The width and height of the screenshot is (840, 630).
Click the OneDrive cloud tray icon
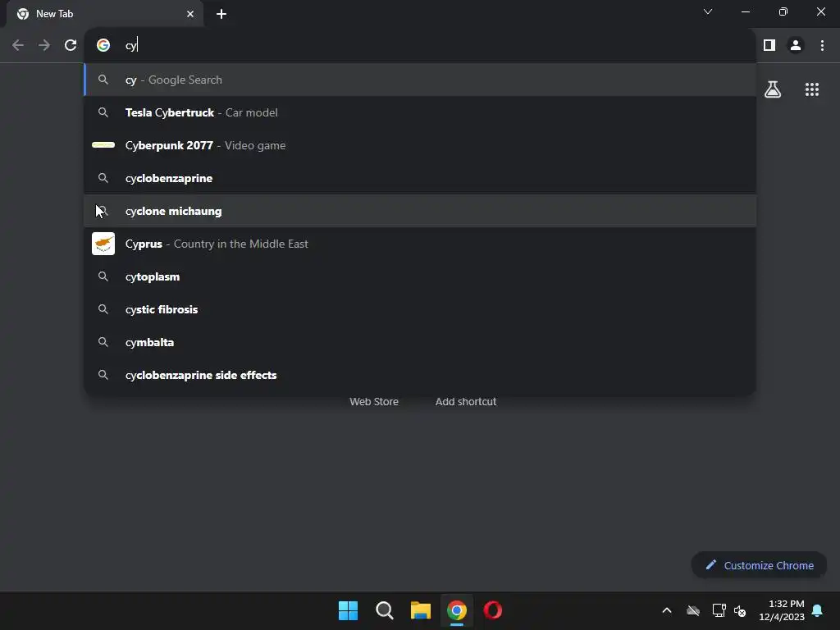point(693,610)
